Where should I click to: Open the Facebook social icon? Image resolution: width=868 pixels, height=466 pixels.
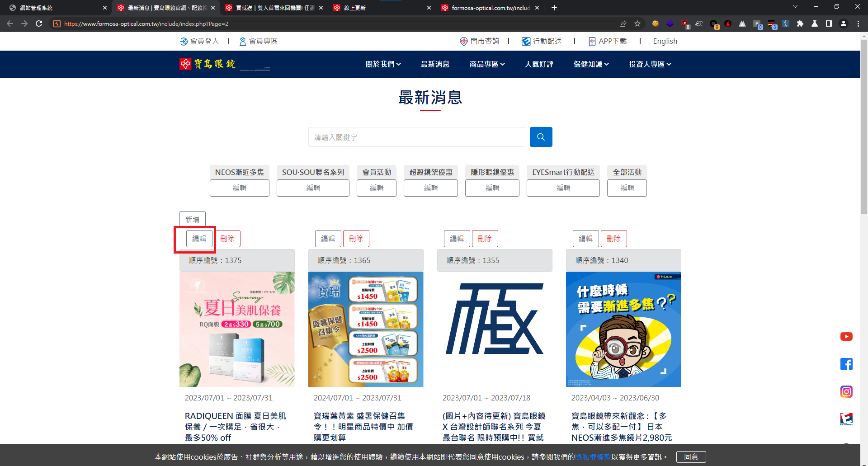[x=846, y=364]
